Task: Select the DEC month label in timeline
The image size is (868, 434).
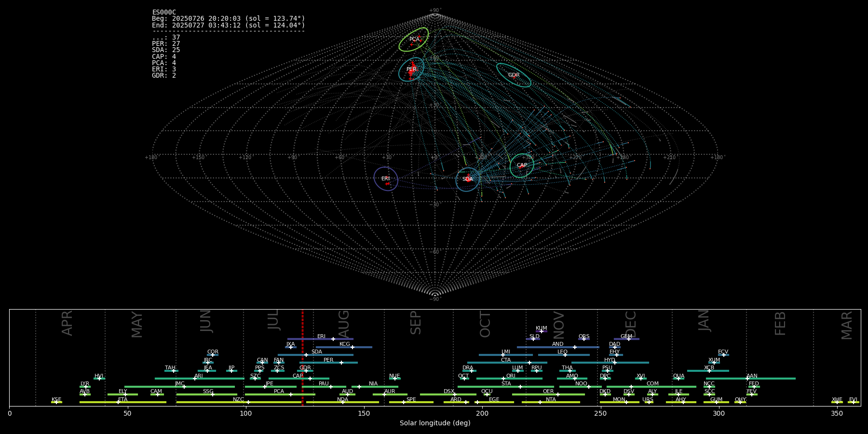Action: click(x=630, y=324)
